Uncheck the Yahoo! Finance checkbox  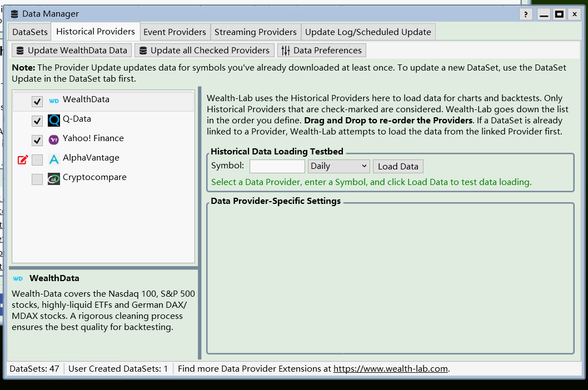(x=37, y=141)
